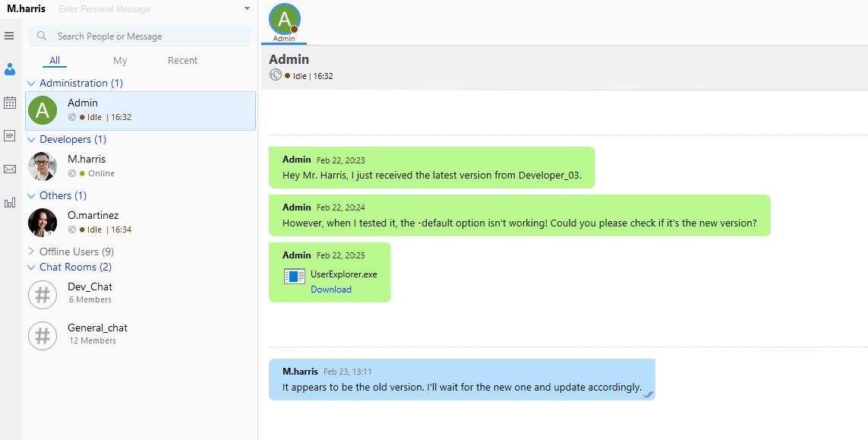Open the notes icon in sidebar

[x=9, y=136]
